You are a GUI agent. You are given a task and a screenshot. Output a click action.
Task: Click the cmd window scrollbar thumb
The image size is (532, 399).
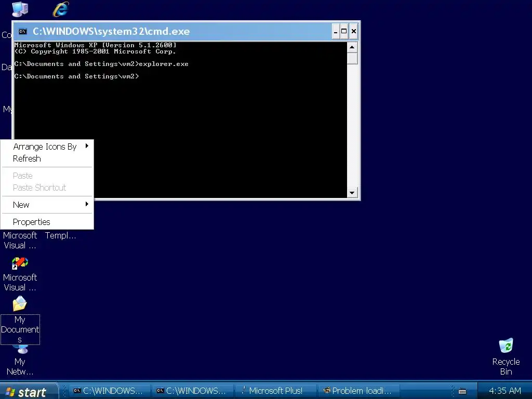[352, 58]
